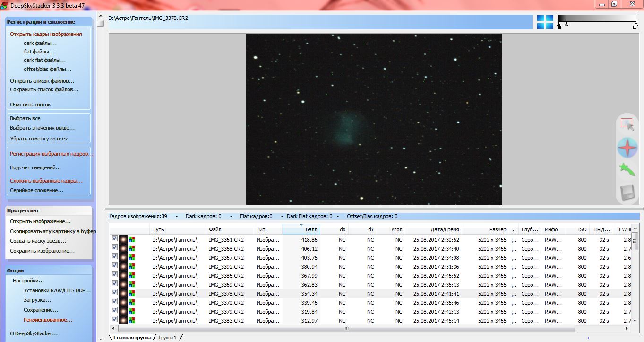
Task: Click the DeepSkyStacker title bar app icon
Action: pyautogui.click(x=5, y=4)
